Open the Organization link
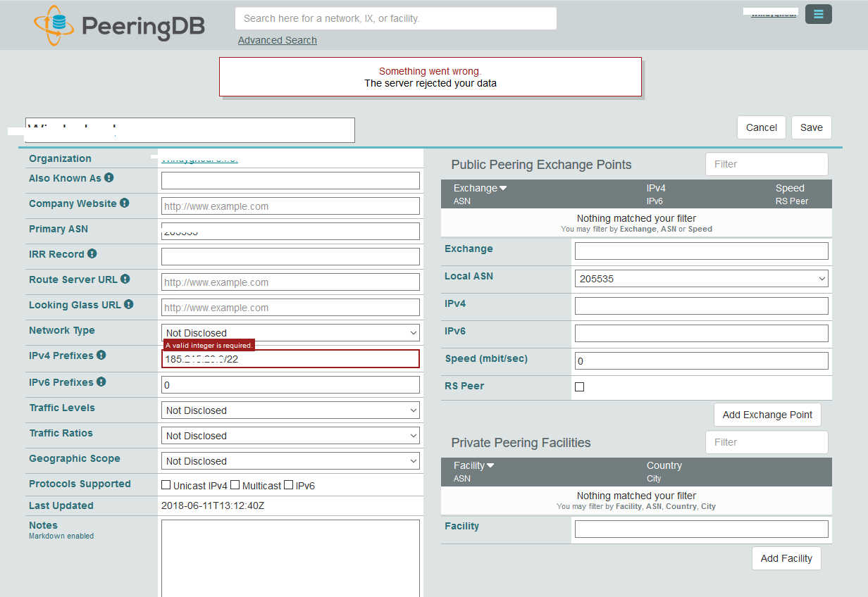Viewport: 868px width, 597px height. coord(199,159)
